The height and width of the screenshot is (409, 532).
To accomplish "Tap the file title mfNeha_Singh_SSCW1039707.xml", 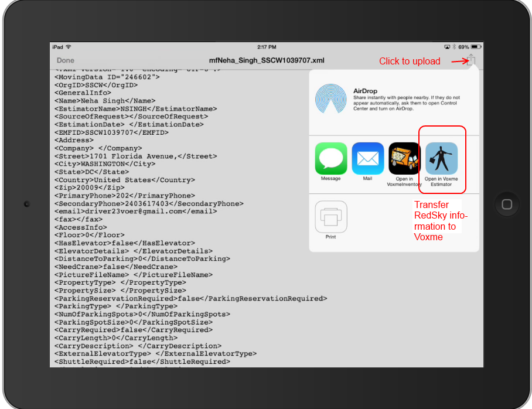I will coord(267,60).
